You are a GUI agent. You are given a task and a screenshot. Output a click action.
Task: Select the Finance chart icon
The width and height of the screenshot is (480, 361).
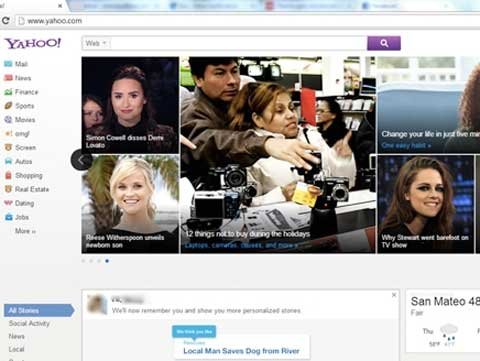point(8,92)
